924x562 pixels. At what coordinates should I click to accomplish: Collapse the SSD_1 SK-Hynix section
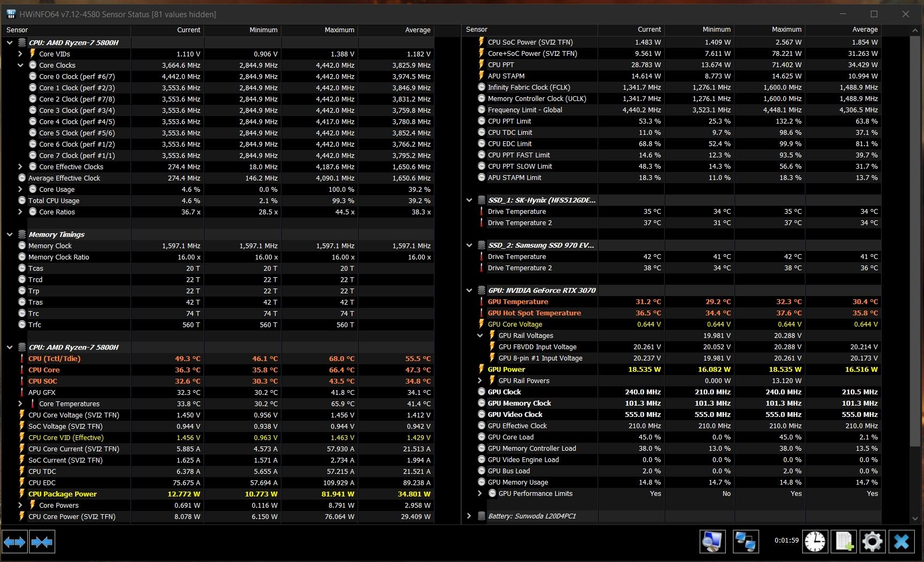[x=469, y=200]
